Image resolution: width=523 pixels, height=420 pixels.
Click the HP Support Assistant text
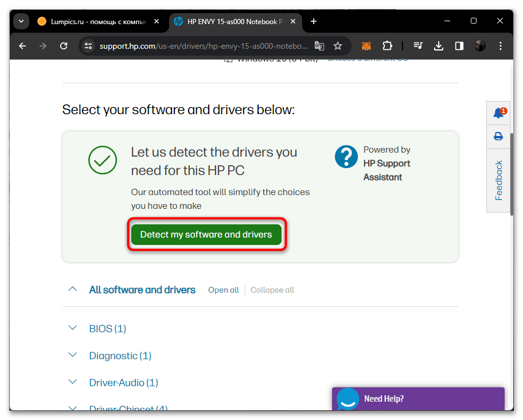click(387, 170)
